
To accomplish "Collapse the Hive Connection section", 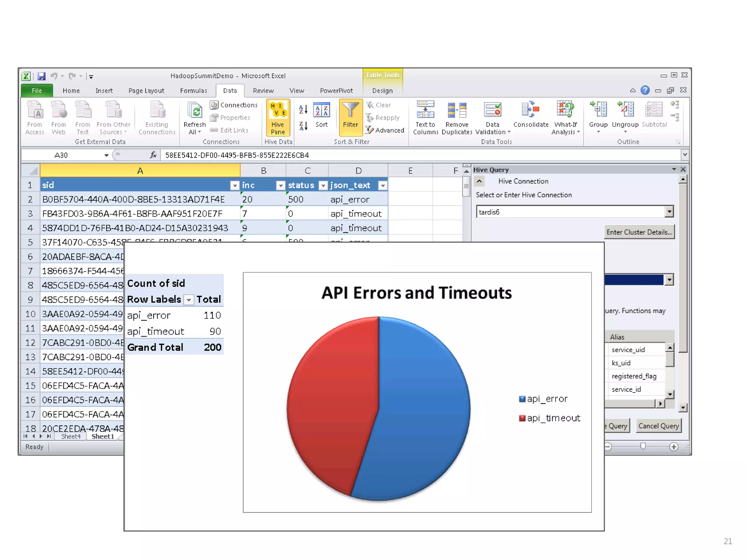I will tap(479, 181).
